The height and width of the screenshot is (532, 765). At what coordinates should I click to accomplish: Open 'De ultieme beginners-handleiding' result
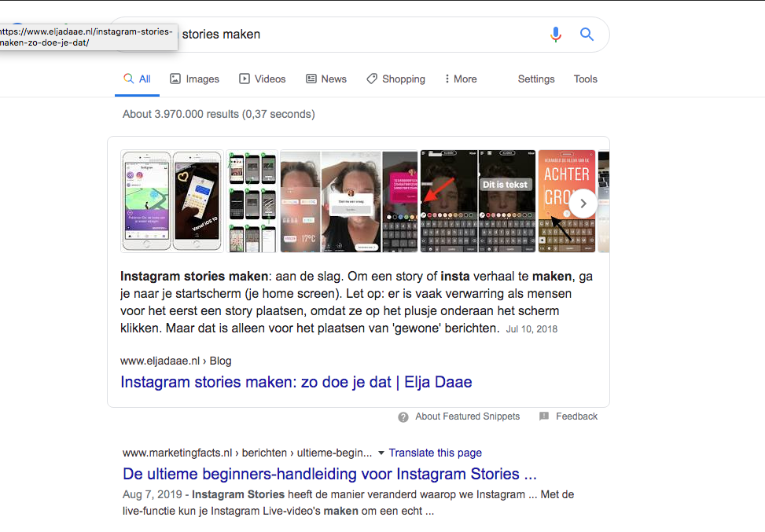pyautogui.click(x=329, y=474)
